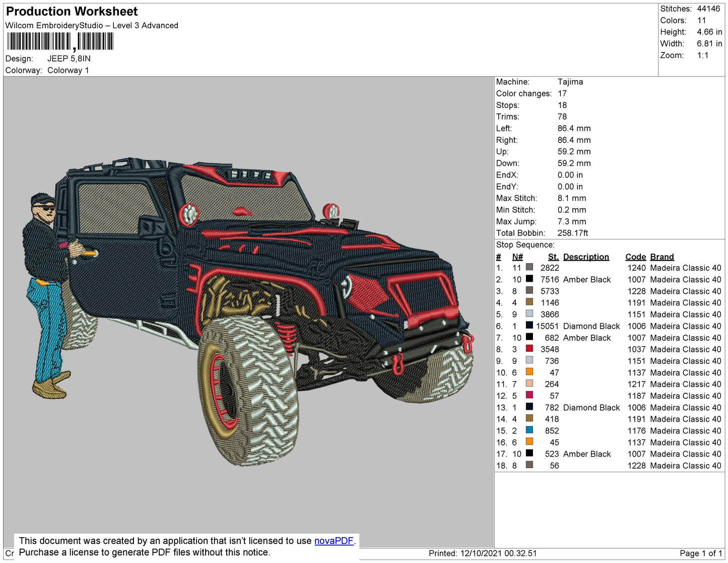Click the Min Stitch value '0.2 mm'
728x563 pixels.
[572, 210]
